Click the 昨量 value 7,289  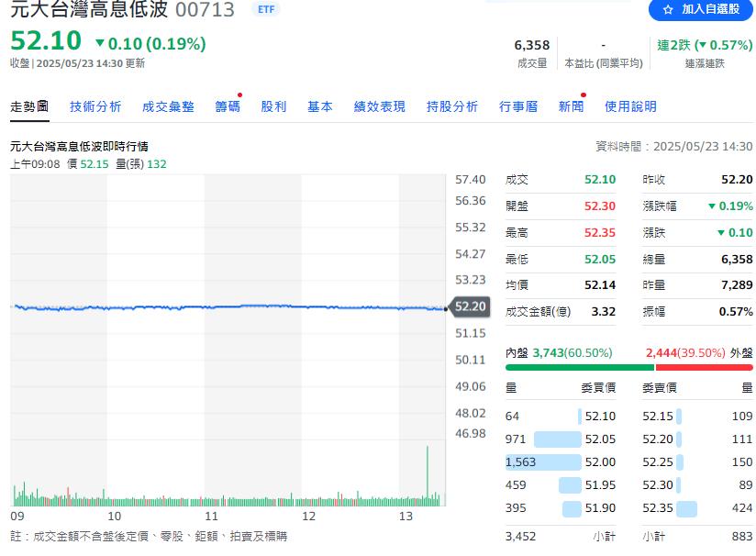(x=737, y=285)
